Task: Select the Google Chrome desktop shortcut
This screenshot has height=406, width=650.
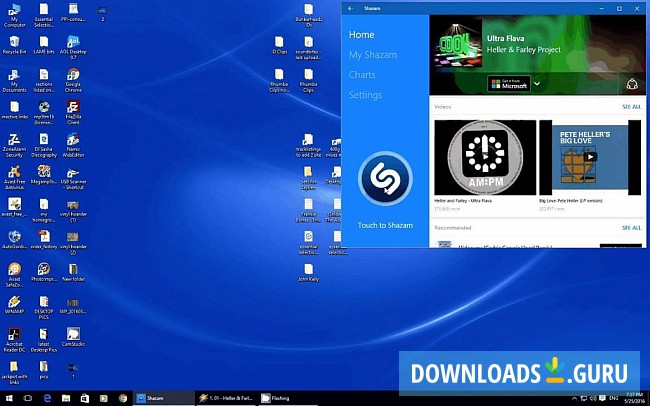Action: (73, 80)
